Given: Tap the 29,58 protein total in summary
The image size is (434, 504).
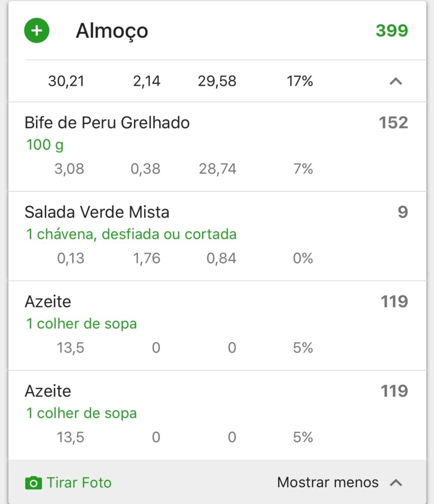Looking at the screenshot, I should tap(217, 81).
